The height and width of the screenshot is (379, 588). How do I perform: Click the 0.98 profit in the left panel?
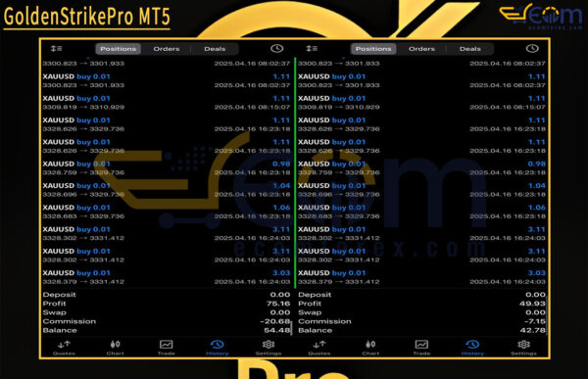[x=281, y=164]
